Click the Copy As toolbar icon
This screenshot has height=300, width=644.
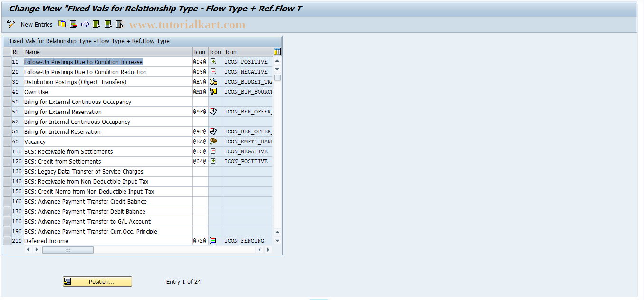tap(62, 24)
